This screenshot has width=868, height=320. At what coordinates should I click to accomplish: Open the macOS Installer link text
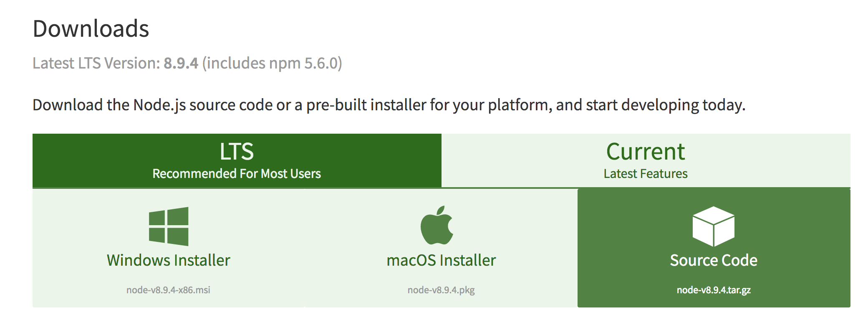click(x=441, y=260)
